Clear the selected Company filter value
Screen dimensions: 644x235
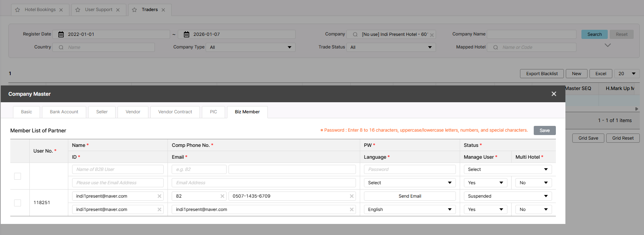(432, 35)
